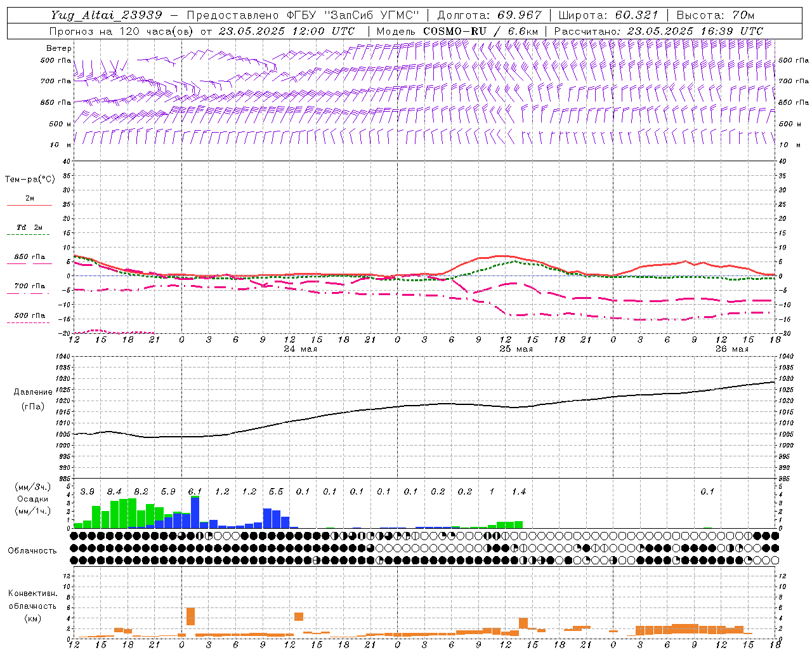The width and height of the screenshot is (812, 650).
Task: Click the 'Тем-ра(°C)' temperature label
Action: coord(30,180)
